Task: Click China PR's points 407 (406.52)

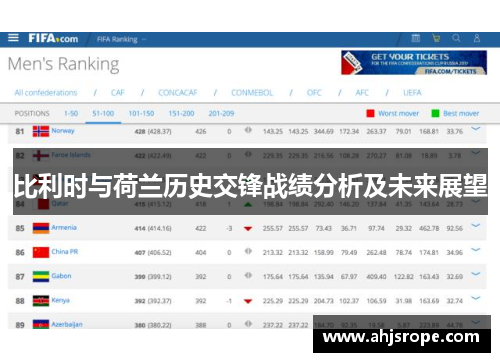Action: click(x=153, y=253)
